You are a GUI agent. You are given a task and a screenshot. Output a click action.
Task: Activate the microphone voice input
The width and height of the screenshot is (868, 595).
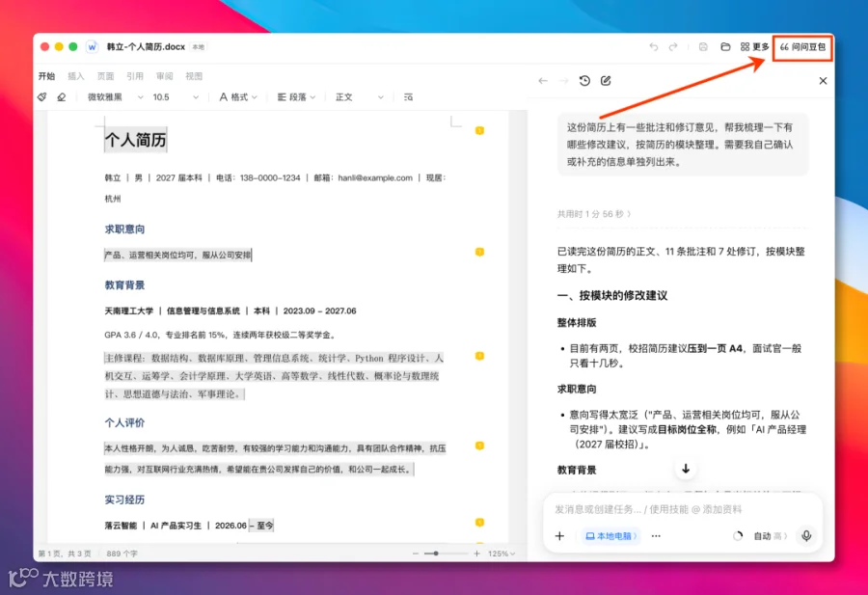(x=806, y=536)
